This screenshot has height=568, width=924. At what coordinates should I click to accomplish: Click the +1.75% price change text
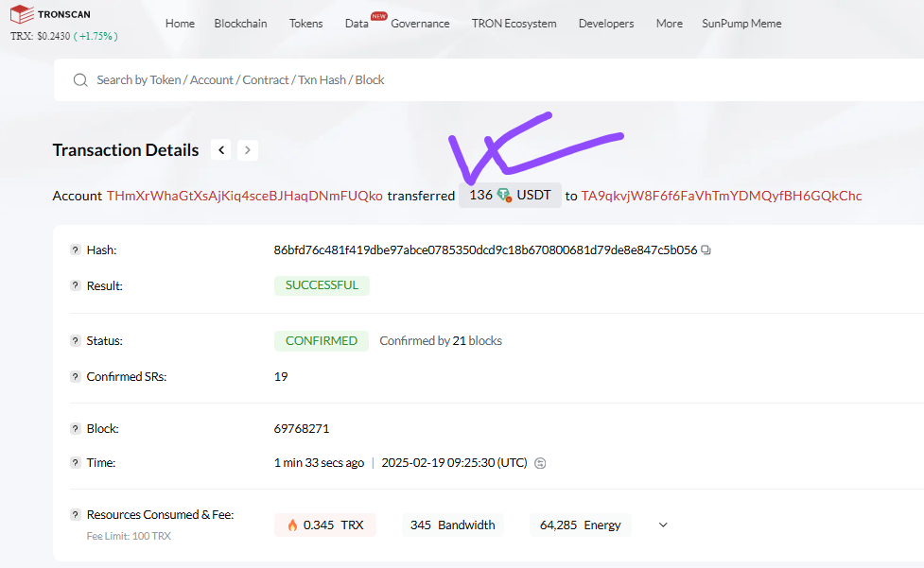click(96, 36)
